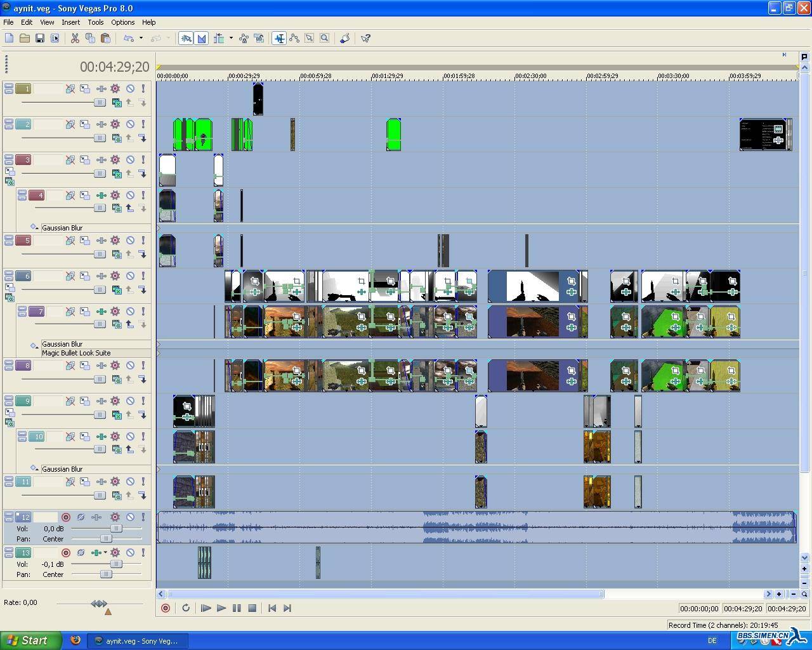Collapse the Gaussian Blur keyframe row under track 10

tap(34, 468)
